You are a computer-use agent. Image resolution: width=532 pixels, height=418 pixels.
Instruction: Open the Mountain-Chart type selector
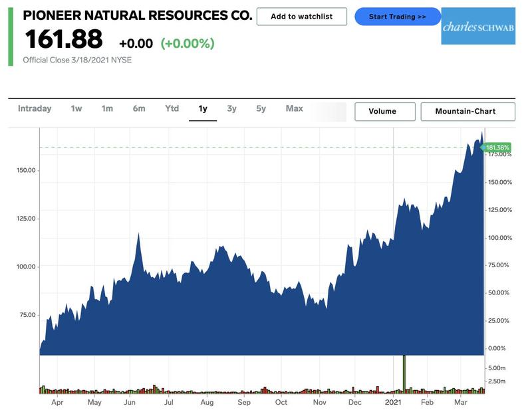click(468, 112)
